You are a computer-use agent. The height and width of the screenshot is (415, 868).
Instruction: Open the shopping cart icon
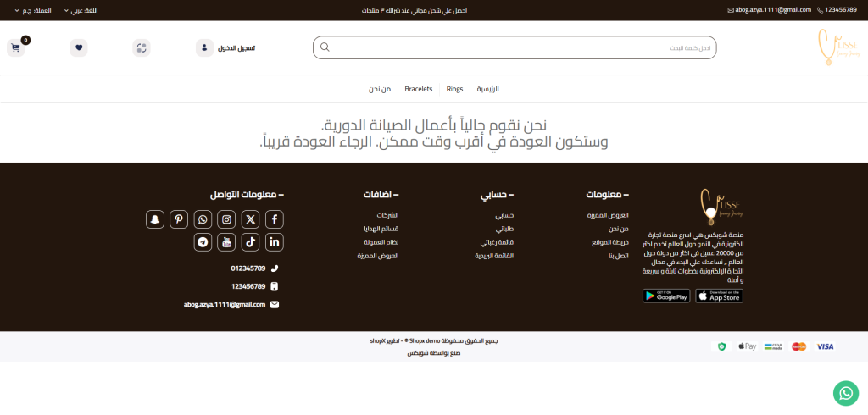tap(14, 47)
